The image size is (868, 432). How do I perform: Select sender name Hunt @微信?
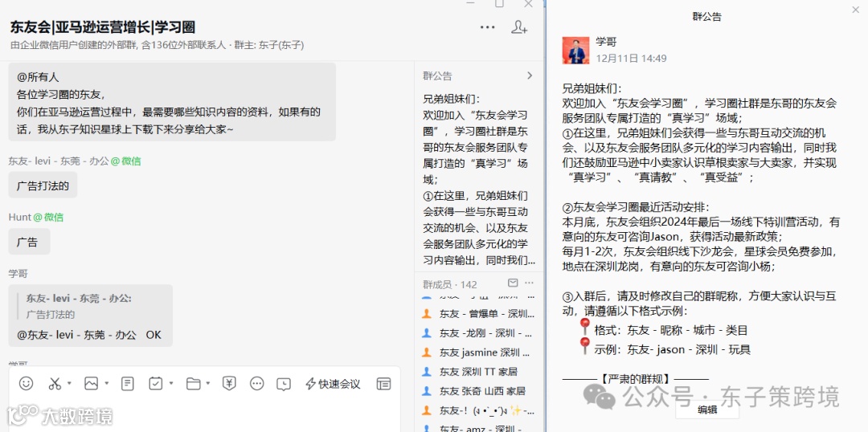35,218
